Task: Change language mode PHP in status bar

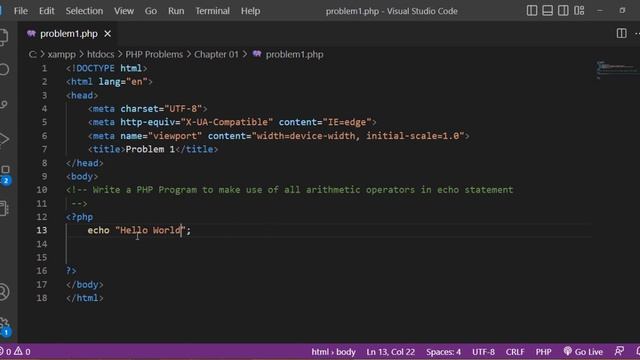Action: click(543, 351)
